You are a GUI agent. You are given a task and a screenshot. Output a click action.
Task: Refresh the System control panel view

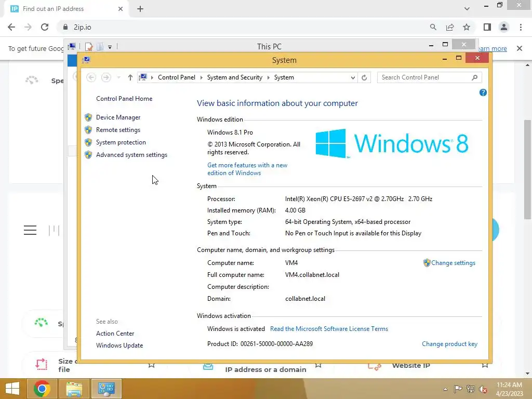coord(364,78)
